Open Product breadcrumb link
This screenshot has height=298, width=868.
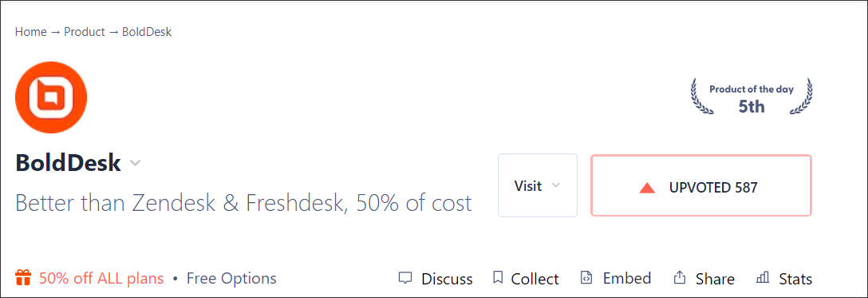(x=84, y=32)
